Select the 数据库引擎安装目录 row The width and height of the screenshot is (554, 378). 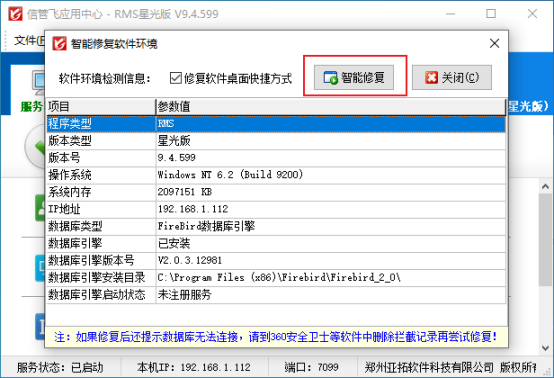[276, 278]
